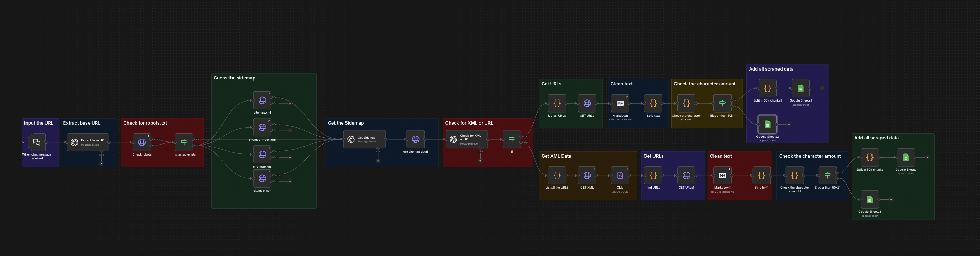Open the 'Check the character amount1' code node
Screen dimensions: 980x256
(x=794, y=175)
